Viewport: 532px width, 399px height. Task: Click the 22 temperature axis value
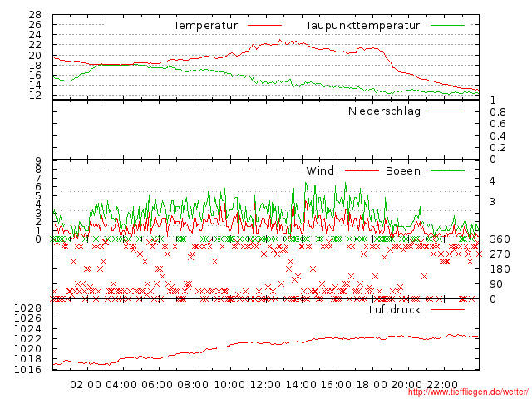tap(35, 45)
